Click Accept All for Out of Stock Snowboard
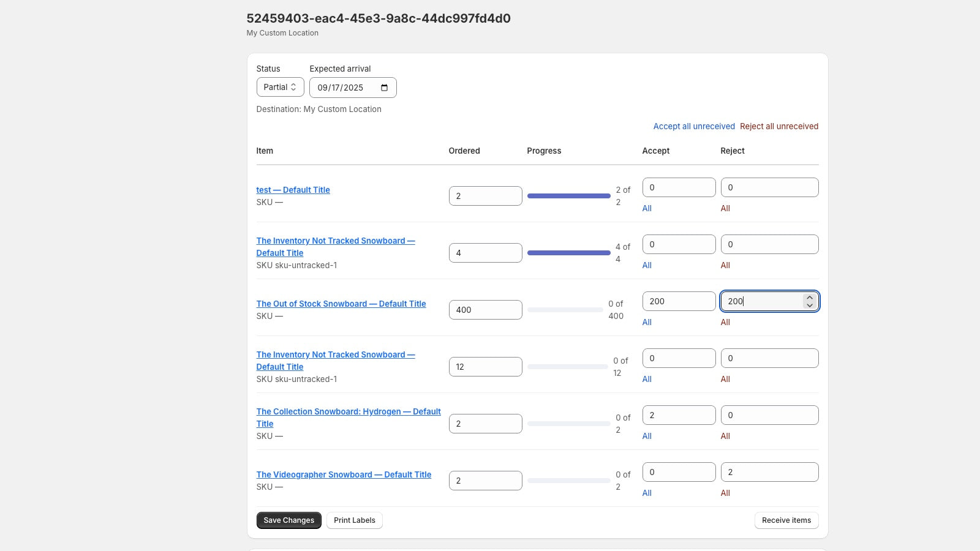The height and width of the screenshot is (551, 980). tap(647, 322)
